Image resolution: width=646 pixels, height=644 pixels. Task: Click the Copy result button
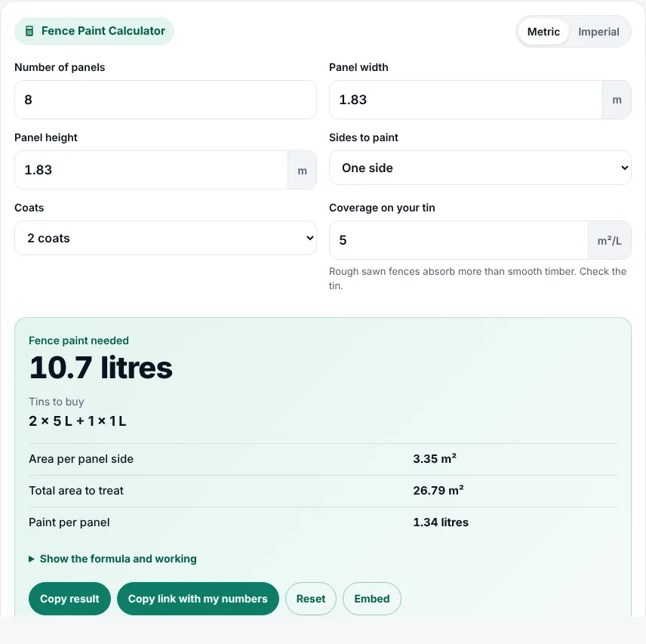69,599
